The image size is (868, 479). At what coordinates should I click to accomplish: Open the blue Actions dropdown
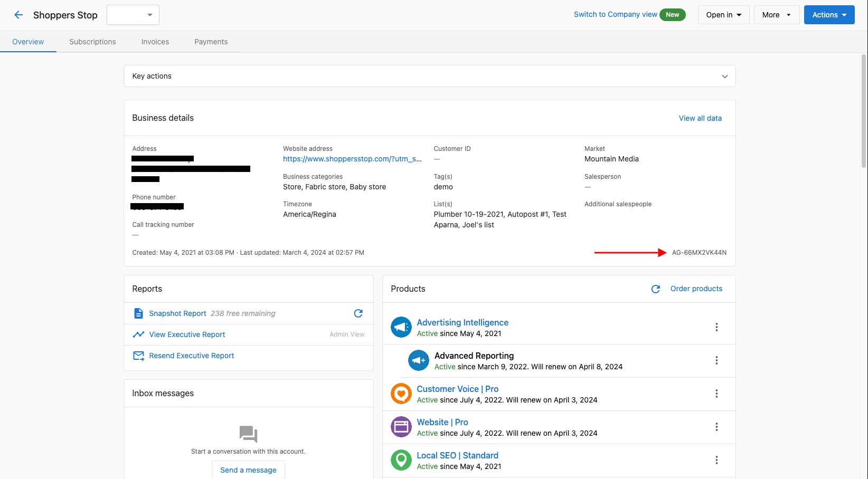(829, 15)
